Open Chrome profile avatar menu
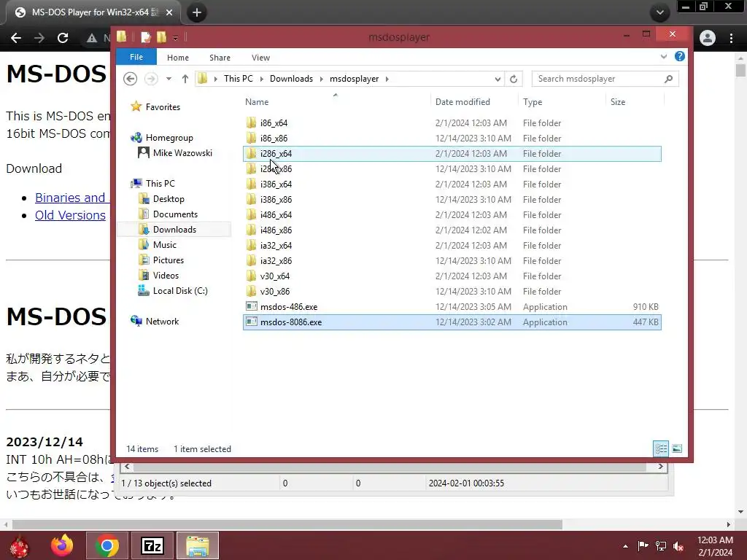 click(x=708, y=38)
